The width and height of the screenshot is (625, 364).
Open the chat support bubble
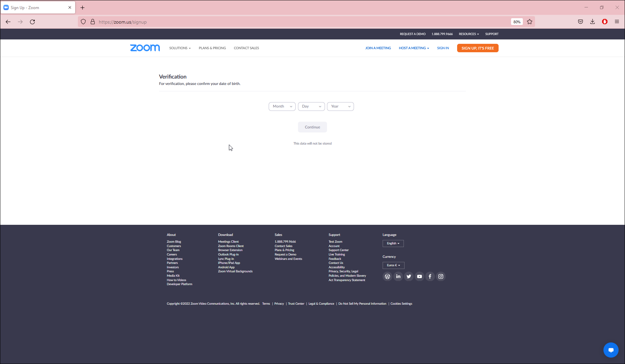(x=611, y=350)
